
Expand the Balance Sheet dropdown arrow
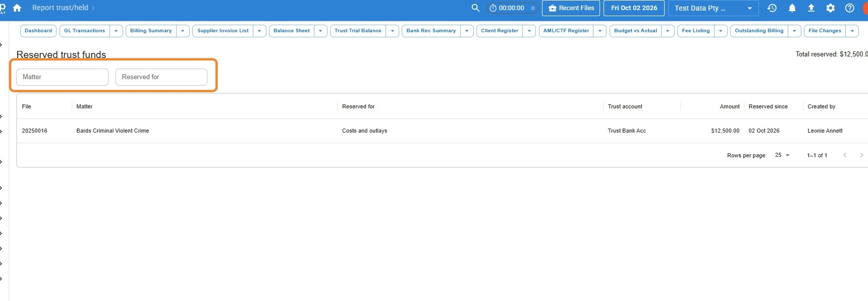(x=320, y=31)
